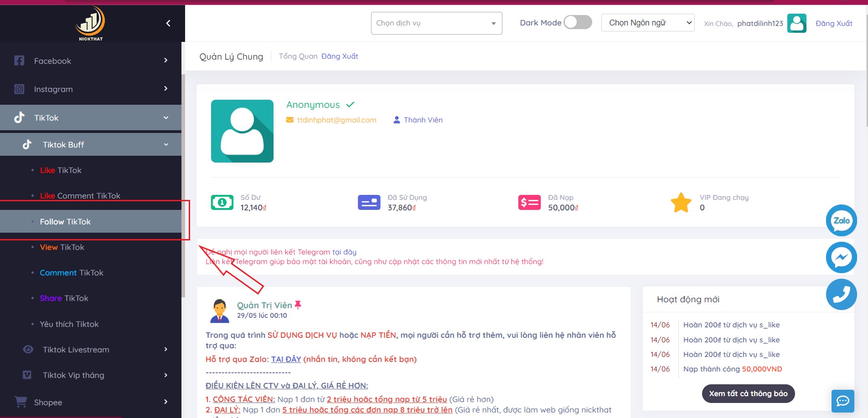Click the phone call bubble

pos(842,294)
